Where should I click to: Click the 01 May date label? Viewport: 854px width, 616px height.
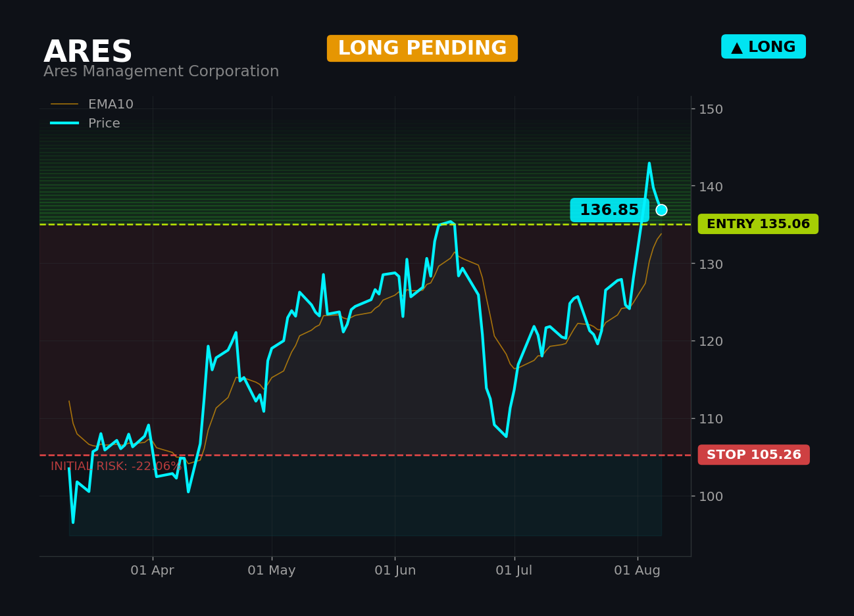coord(272,571)
